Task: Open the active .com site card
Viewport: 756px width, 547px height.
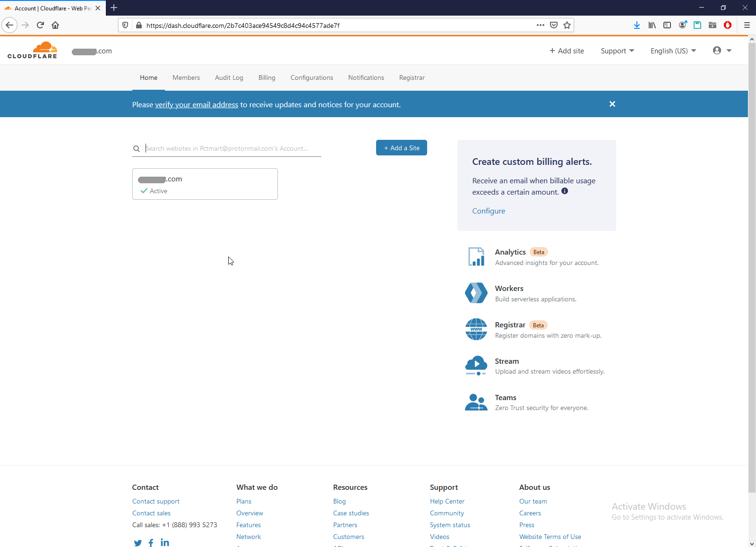Action: tap(205, 184)
